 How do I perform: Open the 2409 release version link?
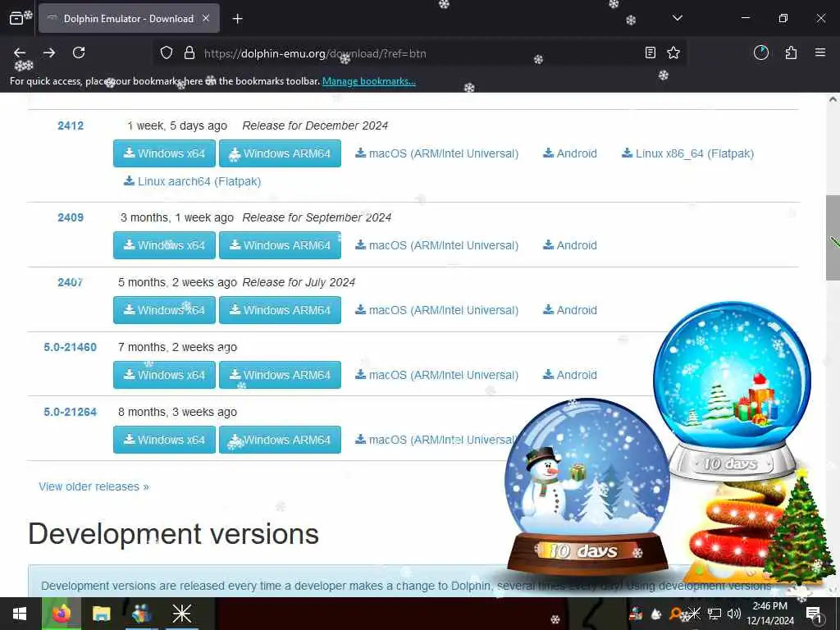pos(71,217)
